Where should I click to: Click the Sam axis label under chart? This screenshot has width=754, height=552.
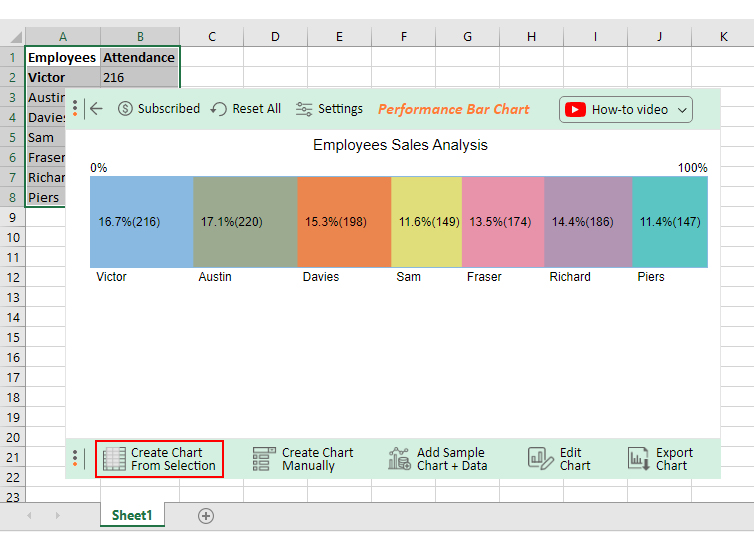408,277
